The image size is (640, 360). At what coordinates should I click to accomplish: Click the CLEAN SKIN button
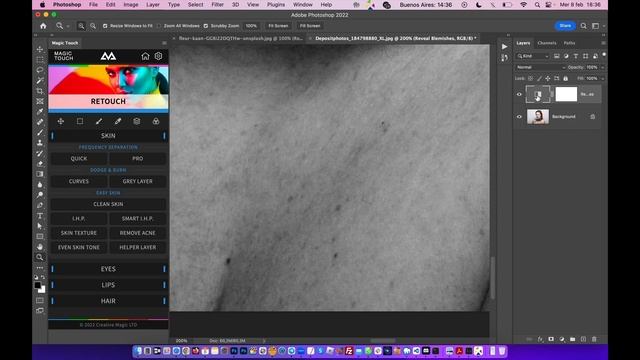pyautogui.click(x=108, y=204)
